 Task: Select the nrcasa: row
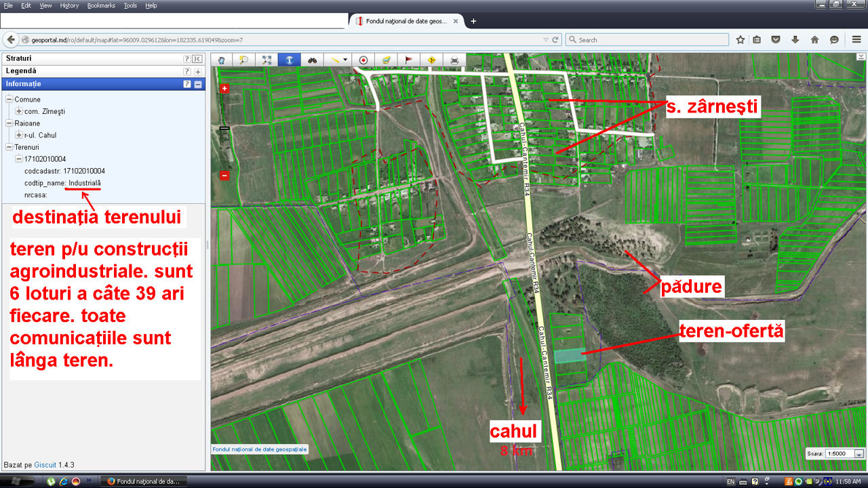35,195
